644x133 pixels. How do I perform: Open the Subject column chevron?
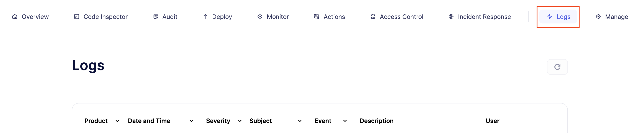(x=300, y=121)
